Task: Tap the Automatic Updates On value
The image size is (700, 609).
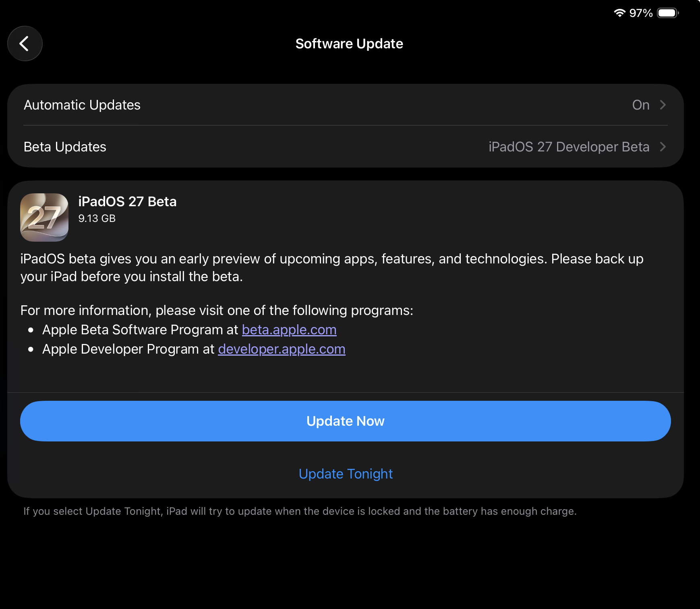Action: [x=641, y=105]
